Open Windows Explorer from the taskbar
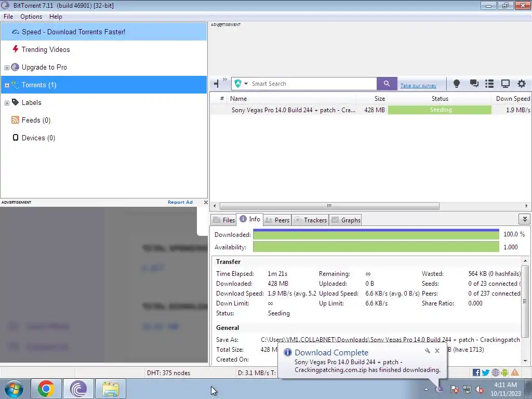This screenshot has height=399, width=532. pos(111,389)
